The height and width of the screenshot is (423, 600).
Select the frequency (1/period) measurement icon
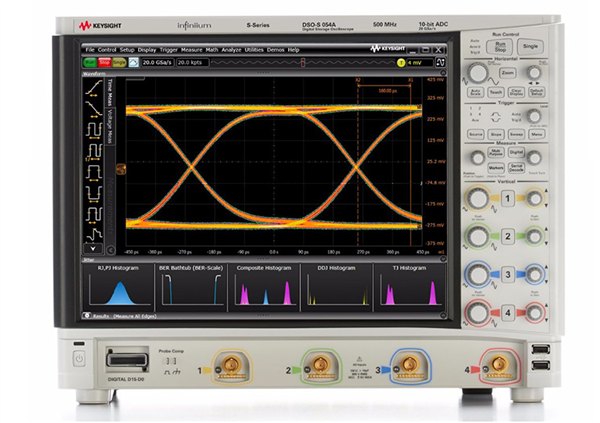(94, 152)
